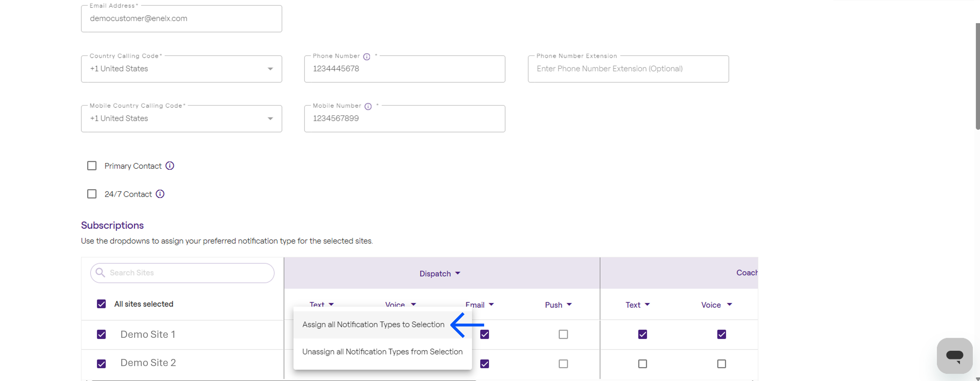Open the Dispatch Voice column dropdown
Image resolution: width=980 pixels, height=381 pixels.
pyautogui.click(x=401, y=304)
